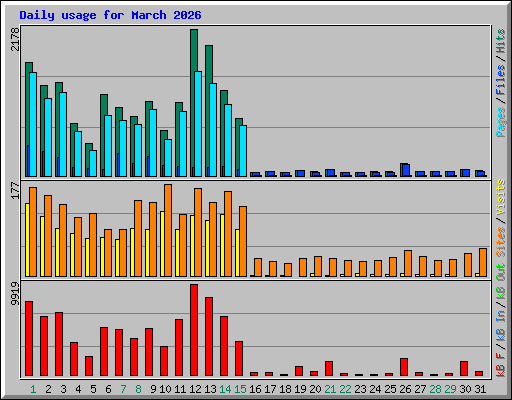Click the green 'Hits' legend label

pyautogui.click(x=501, y=41)
